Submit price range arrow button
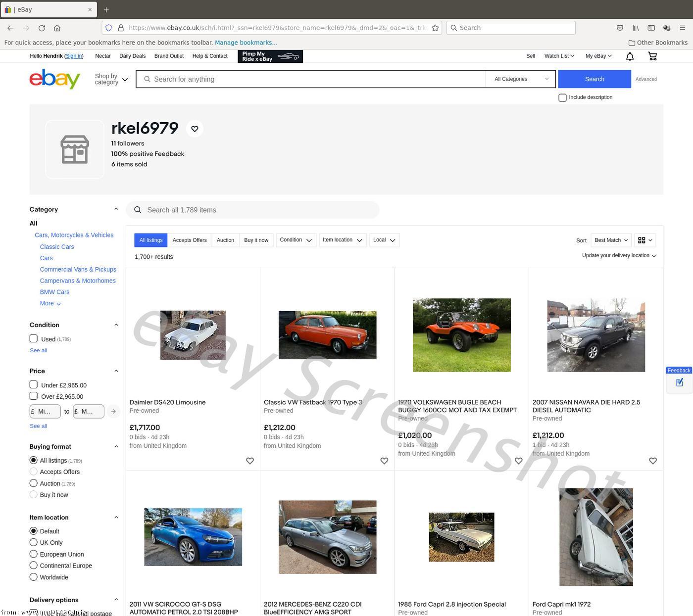The width and height of the screenshot is (693, 616). coord(113,411)
